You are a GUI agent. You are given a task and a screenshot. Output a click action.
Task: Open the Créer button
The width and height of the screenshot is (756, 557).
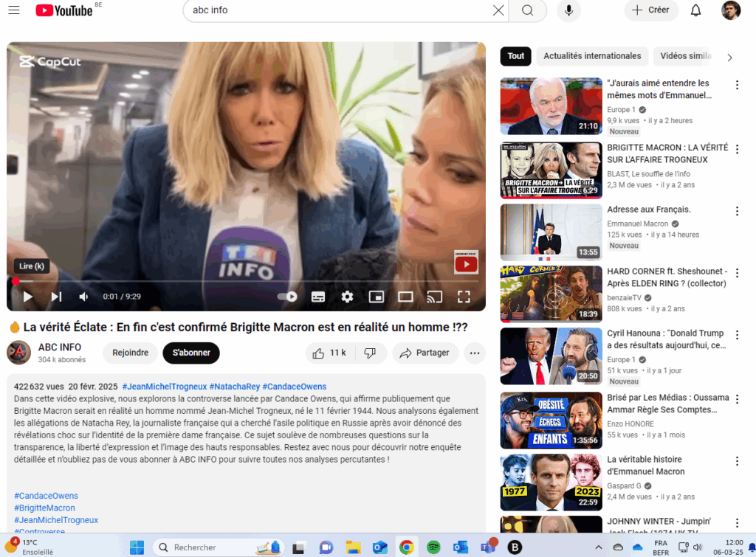[651, 10]
